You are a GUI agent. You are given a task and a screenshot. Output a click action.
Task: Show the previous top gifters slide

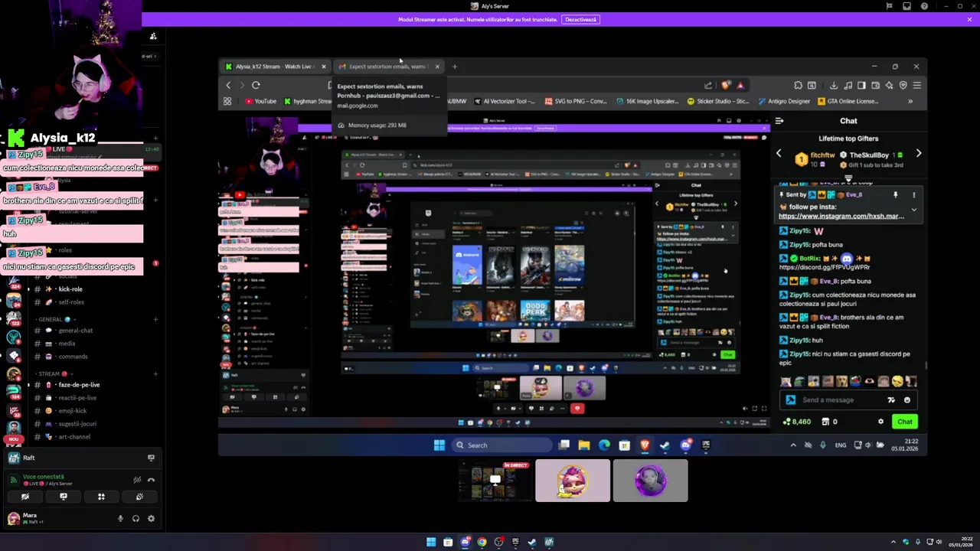click(x=779, y=154)
